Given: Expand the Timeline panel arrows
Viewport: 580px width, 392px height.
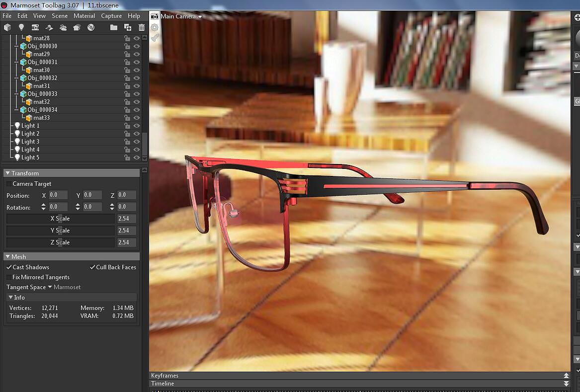Looking at the screenshot, I should [x=566, y=384].
